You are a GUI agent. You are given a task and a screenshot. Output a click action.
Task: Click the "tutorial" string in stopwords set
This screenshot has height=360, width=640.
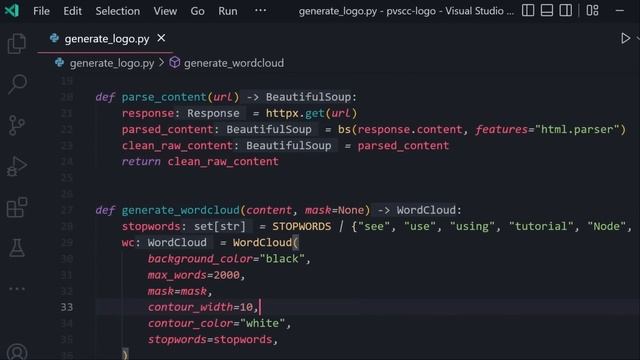coord(541,227)
